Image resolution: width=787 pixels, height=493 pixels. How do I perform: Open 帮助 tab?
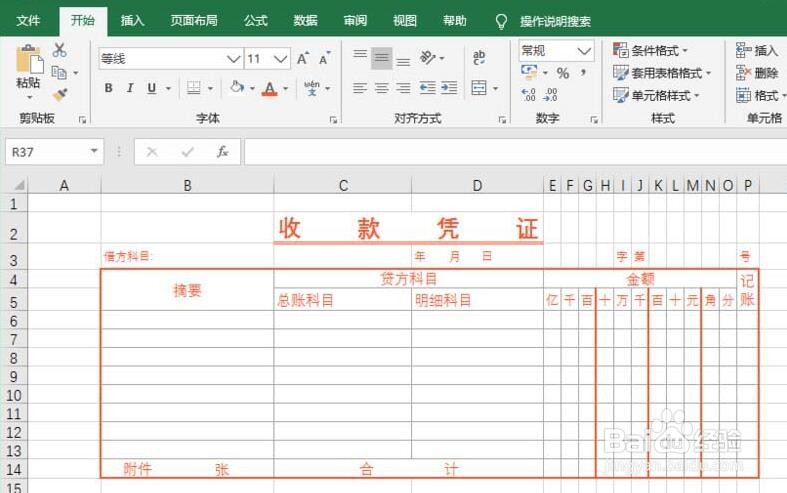click(x=455, y=21)
